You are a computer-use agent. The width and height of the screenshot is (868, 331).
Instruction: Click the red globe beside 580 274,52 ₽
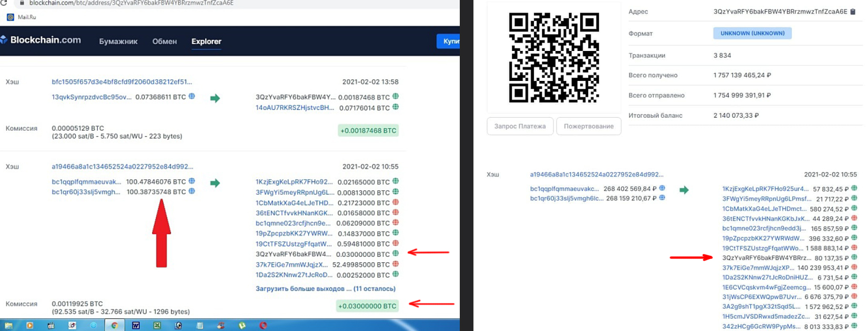click(854, 208)
